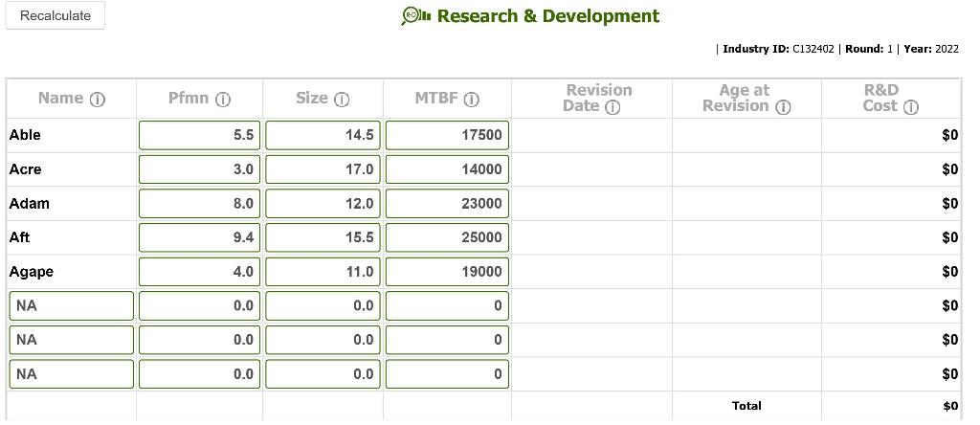This screenshot has height=425, width=980.
Task: Click the Year 2022 text
Action: point(931,50)
